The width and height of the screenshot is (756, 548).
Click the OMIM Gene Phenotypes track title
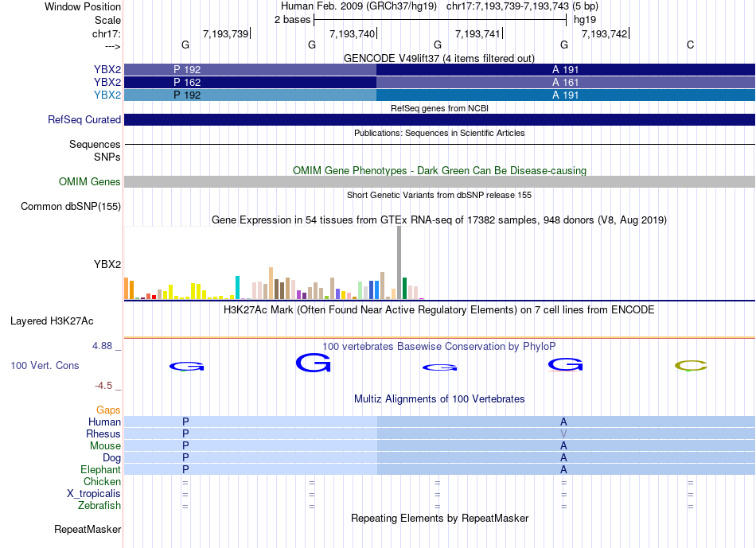coord(439,171)
